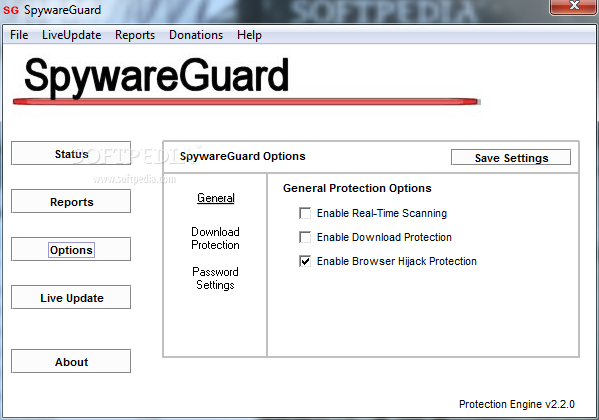Click the SG icon in the title bar
Image resolution: width=599 pixels, height=420 pixels.
tap(11, 10)
